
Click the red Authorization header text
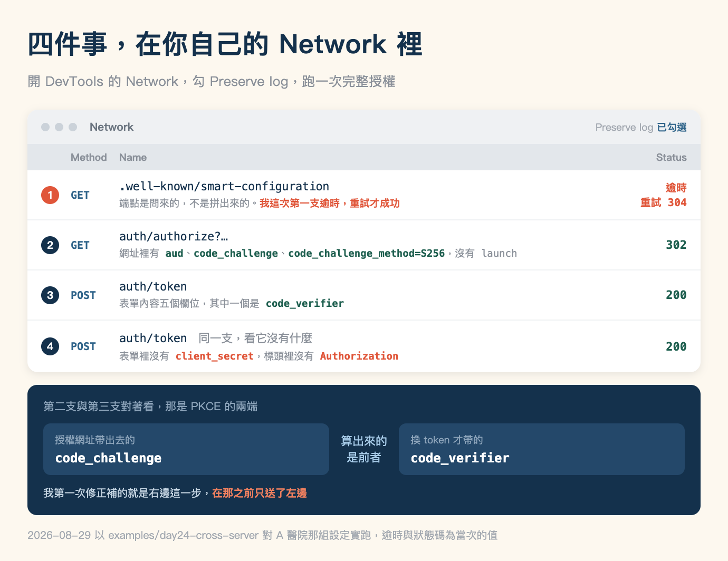tap(359, 356)
